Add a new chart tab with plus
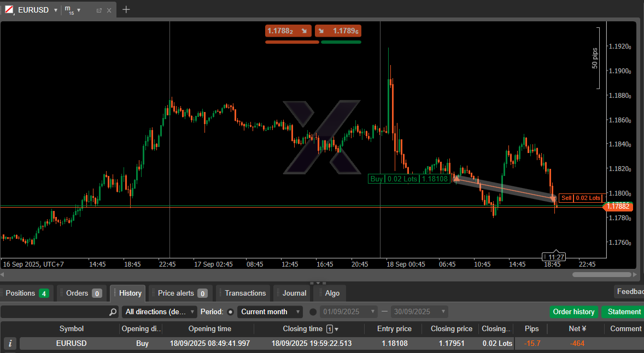 (x=126, y=9)
